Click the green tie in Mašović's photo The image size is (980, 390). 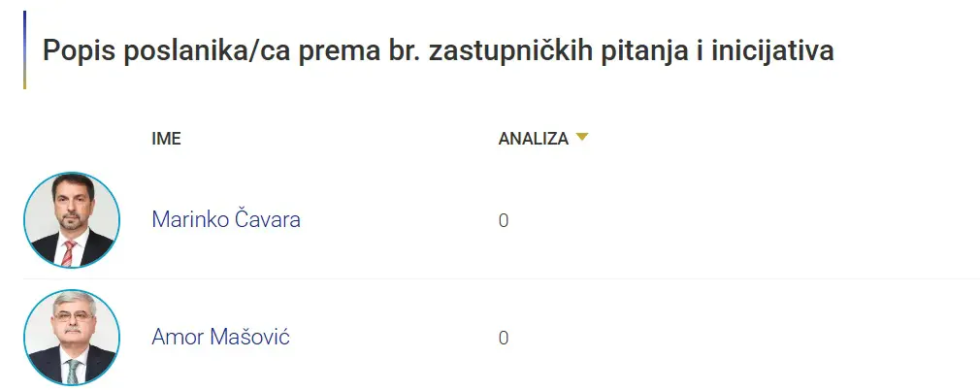click(73, 371)
